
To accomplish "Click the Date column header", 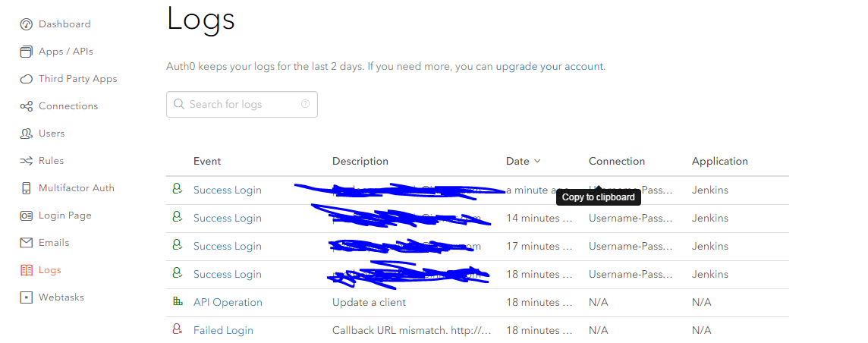I will (517, 161).
